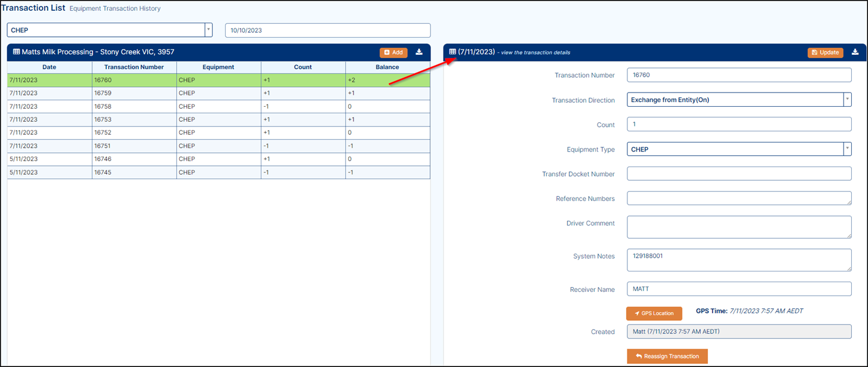Click the table grid icon beside Matts Milk Processing
The image size is (868, 367).
click(16, 52)
